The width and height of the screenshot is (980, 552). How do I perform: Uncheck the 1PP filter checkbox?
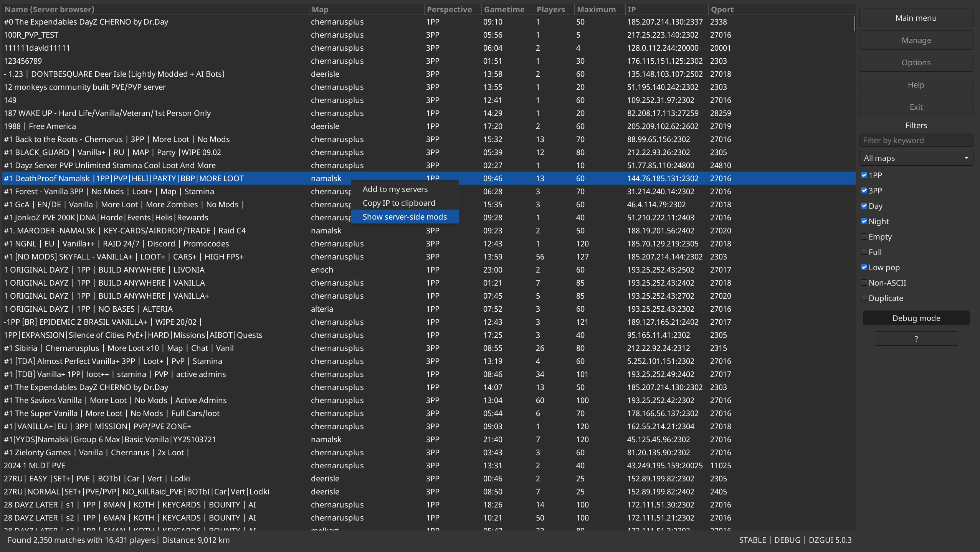pos(864,175)
